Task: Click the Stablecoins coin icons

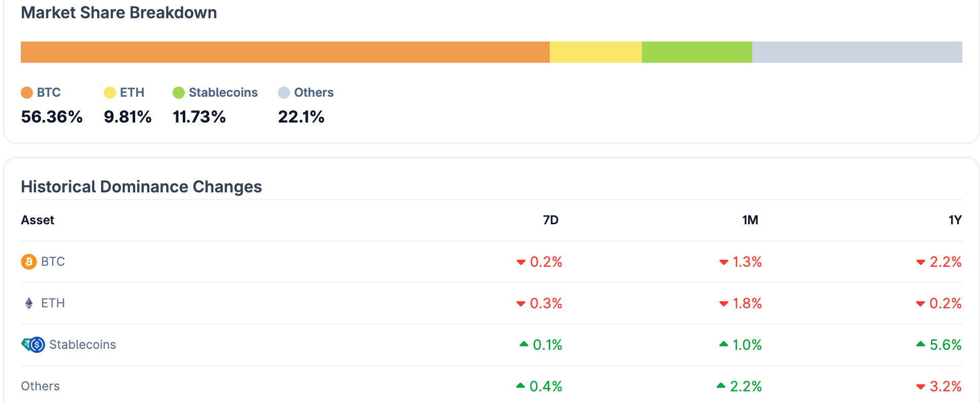Action: pos(33,345)
